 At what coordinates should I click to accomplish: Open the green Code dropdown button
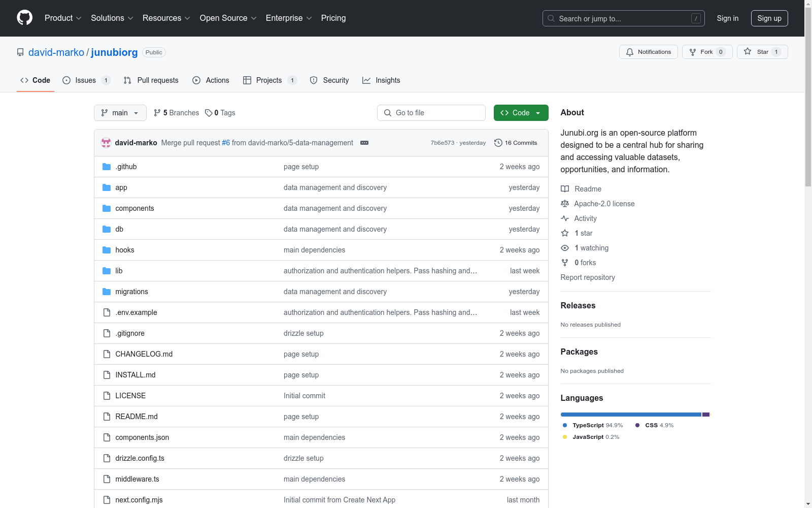[521, 113]
